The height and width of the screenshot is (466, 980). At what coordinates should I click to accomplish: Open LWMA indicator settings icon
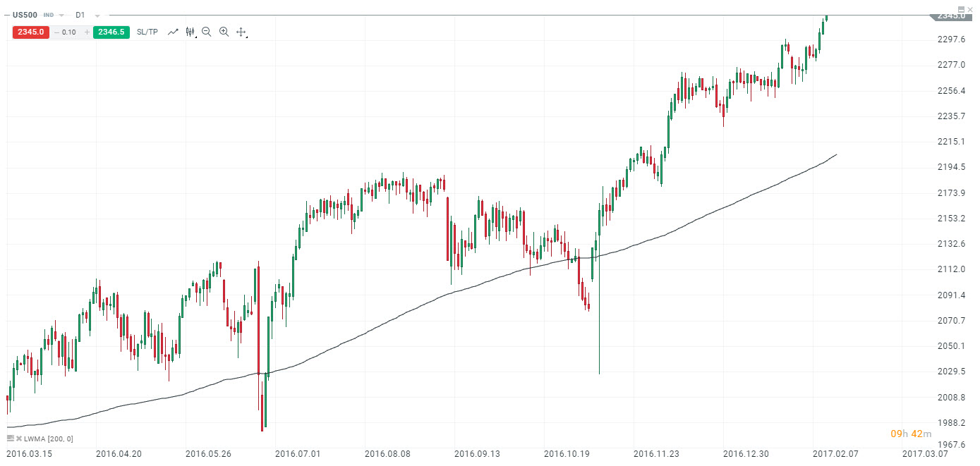(10, 439)
